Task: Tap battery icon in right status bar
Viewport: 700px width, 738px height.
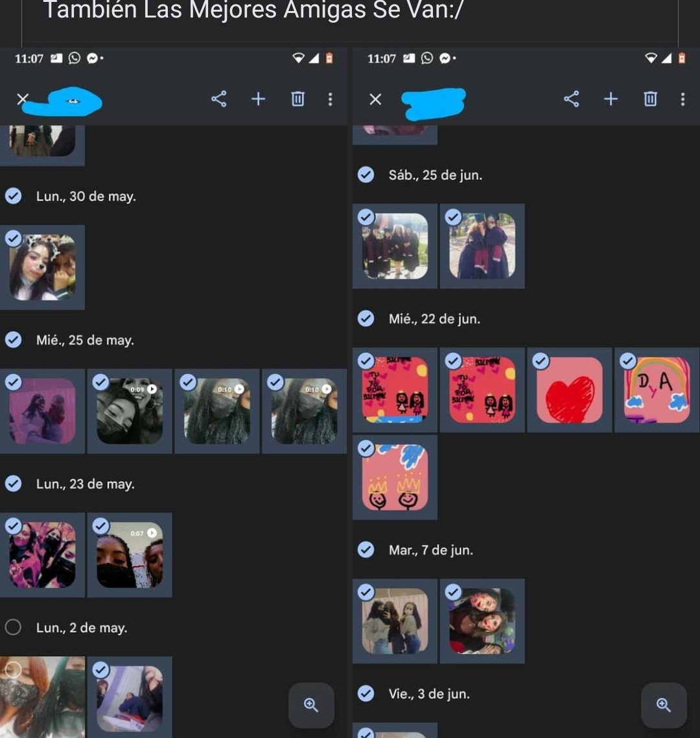Action: (682, 58)
